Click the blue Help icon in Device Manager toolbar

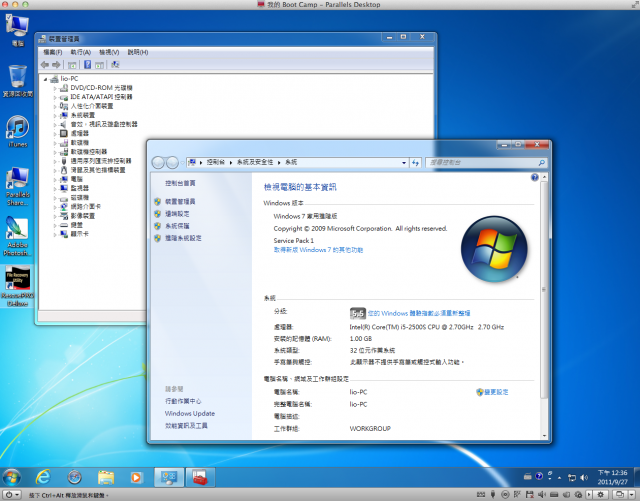point(87,65)
